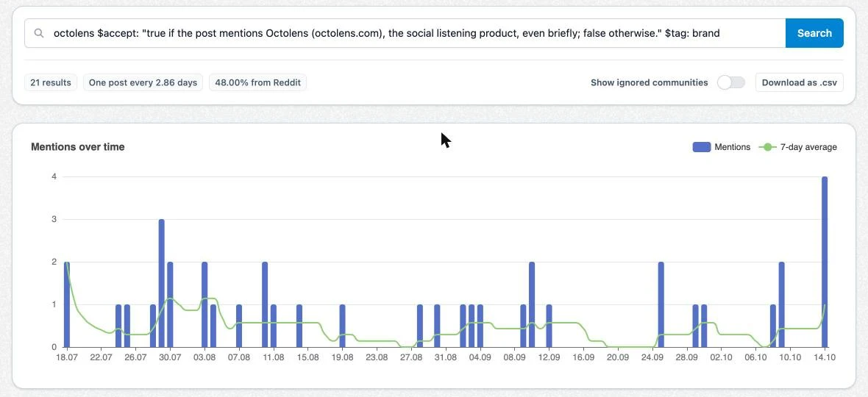This screenshot has width=868, height=397.
Task: Click the y-axis value 3
Action: 54,220
